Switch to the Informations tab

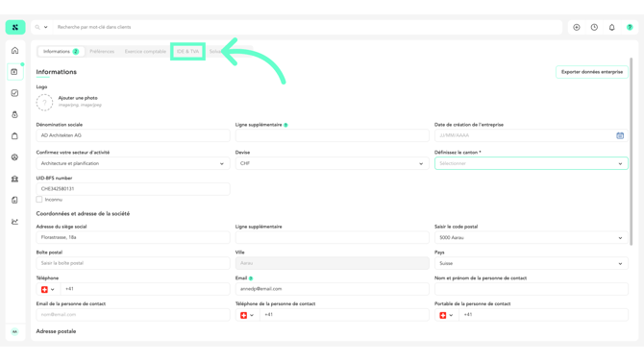pos(61,51)
